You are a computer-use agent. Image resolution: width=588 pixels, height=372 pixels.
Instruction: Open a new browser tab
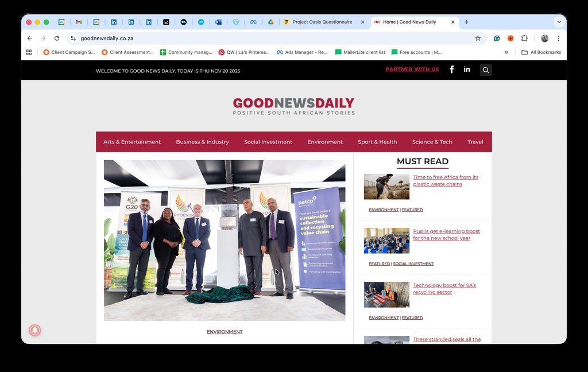[466, 22]
